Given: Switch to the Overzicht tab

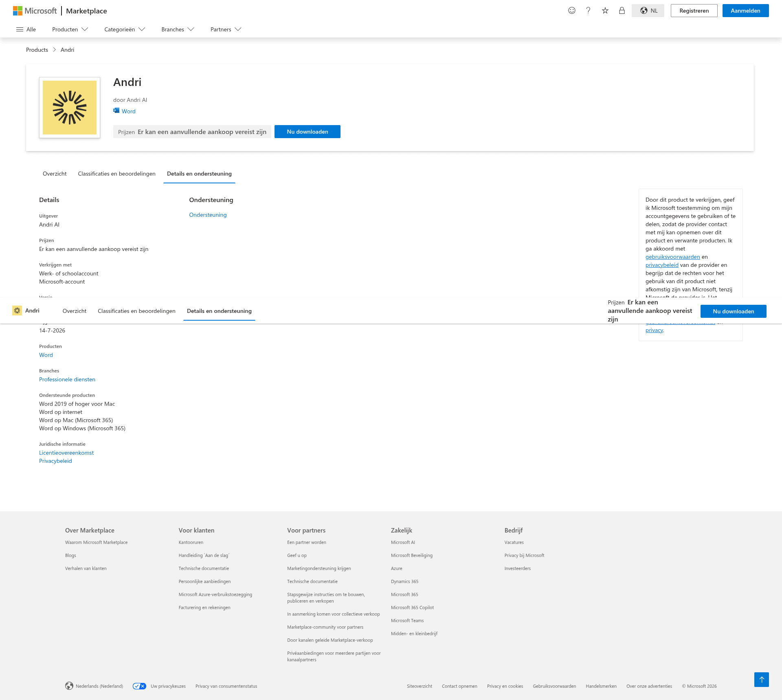Looking at the screenshot, I should (x=55, y=174).
